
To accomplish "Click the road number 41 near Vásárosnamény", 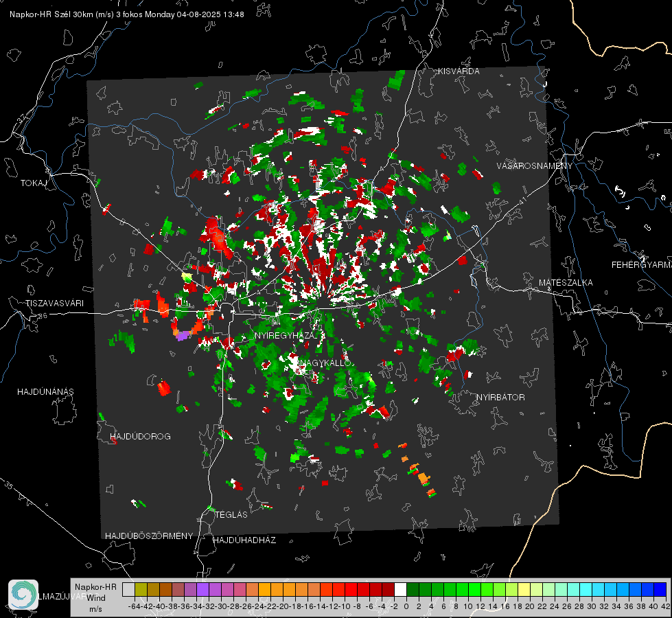I will point(522,201).
